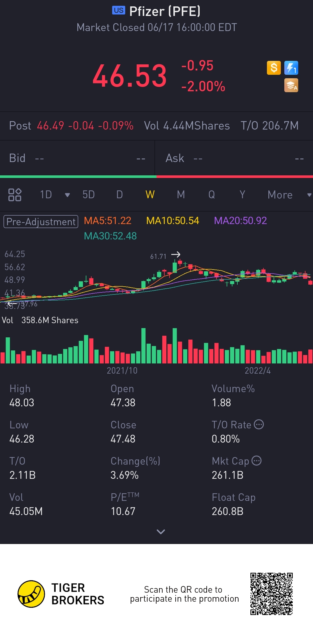This screenshot has height=644, width=313.
Task: Tap the blue lightning bolt badge icon
Action: point(291,68)
